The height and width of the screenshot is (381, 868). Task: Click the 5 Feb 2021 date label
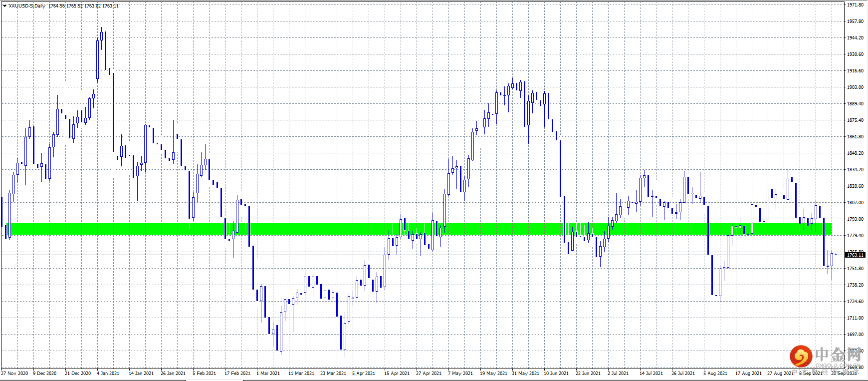click(x=205, y=374)
